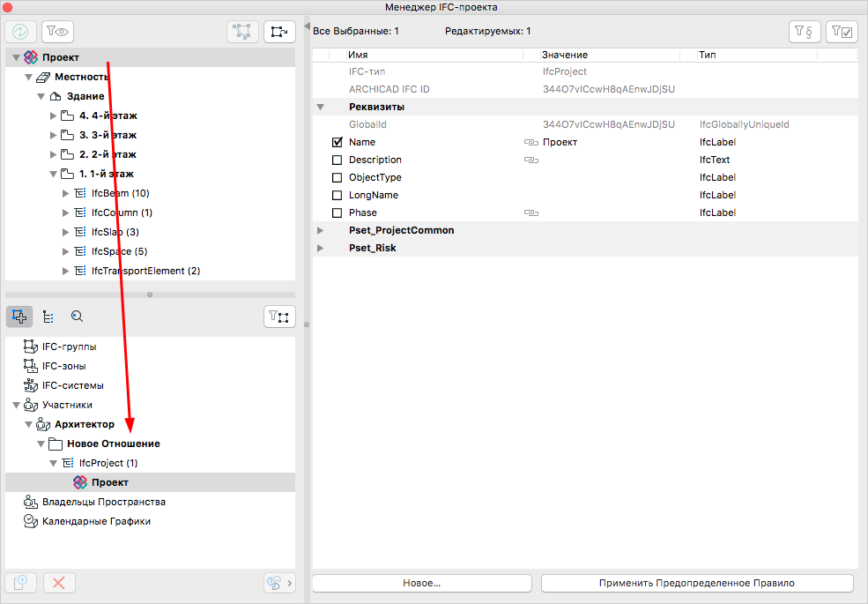Click the IFC-системы system icon

[x=31, y=385]
